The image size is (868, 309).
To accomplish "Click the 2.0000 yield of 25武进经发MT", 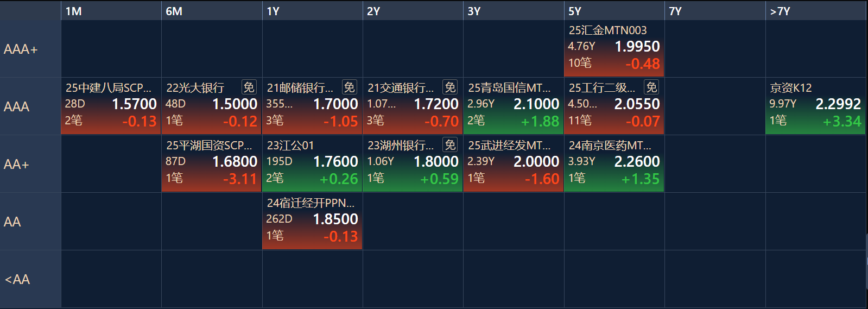I will point(536,162).
